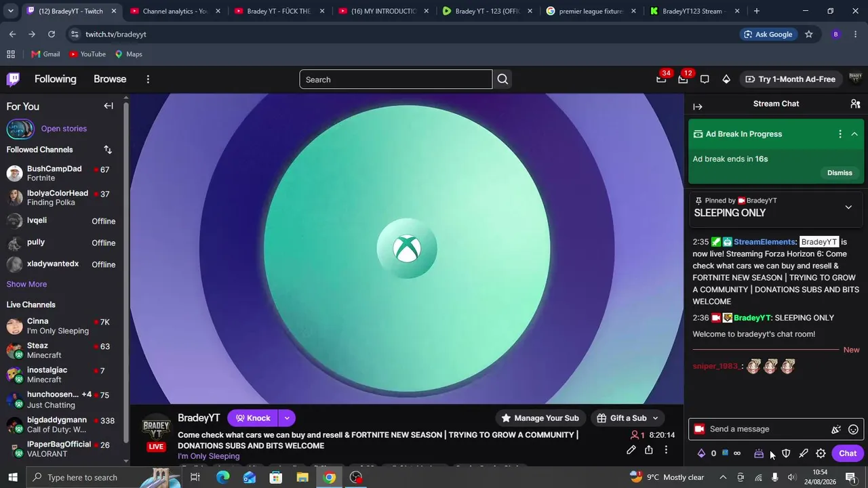This screenshot has width=868, height=488.
Task: Open the Gmail bookmark
Action: 45,54
